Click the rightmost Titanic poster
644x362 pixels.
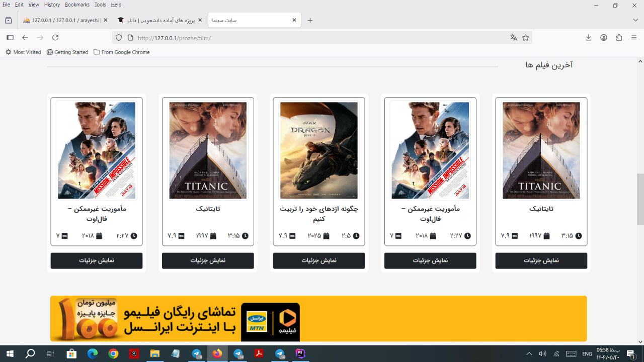click(x=541, y=150)
